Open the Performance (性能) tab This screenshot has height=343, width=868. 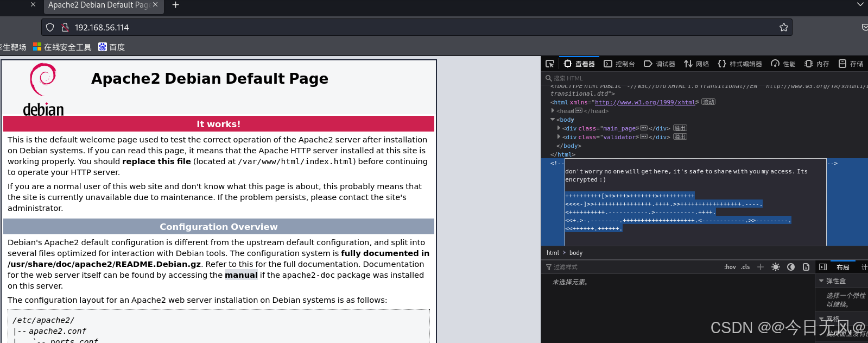[783, 64]
